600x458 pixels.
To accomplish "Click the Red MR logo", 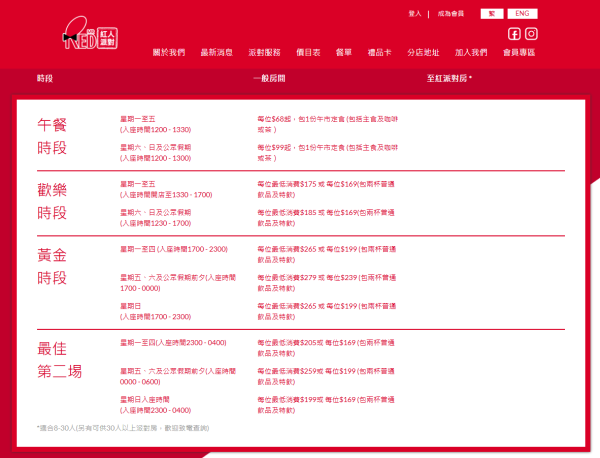I will (x=90, y=33).
